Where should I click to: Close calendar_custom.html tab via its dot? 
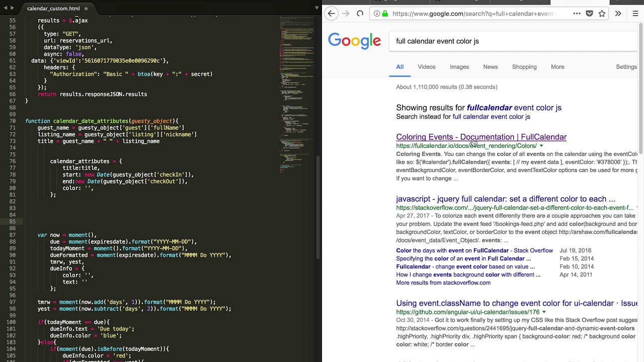click(x=86, y=9)
